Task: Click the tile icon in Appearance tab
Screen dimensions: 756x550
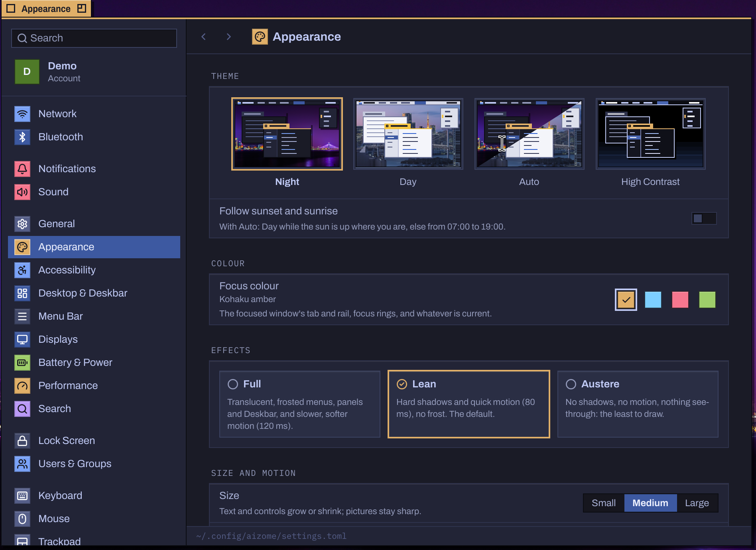Action: tap(82, 8)
